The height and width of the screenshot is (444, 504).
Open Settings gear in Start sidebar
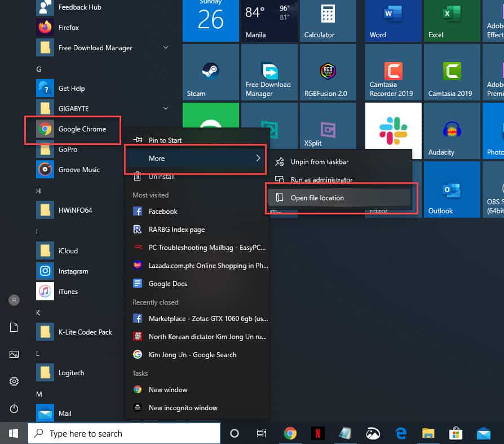pos(14,381)
